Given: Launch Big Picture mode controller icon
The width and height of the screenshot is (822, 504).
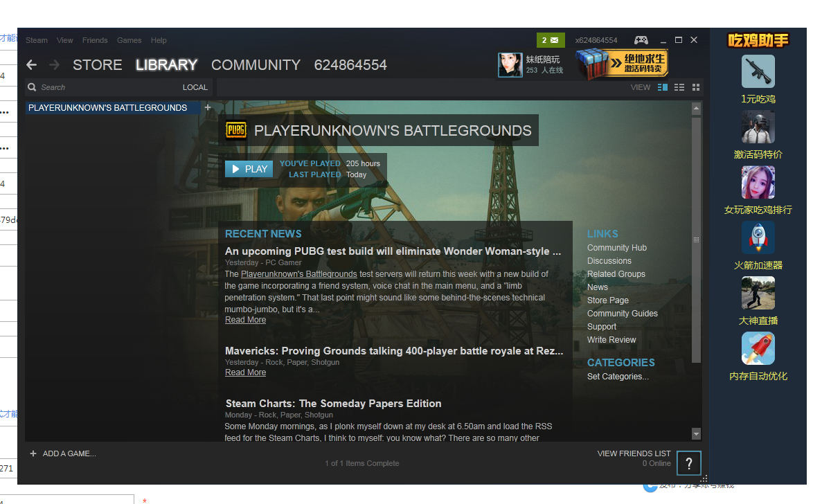Looking at the screenshot, I should (x=641, y=40).
